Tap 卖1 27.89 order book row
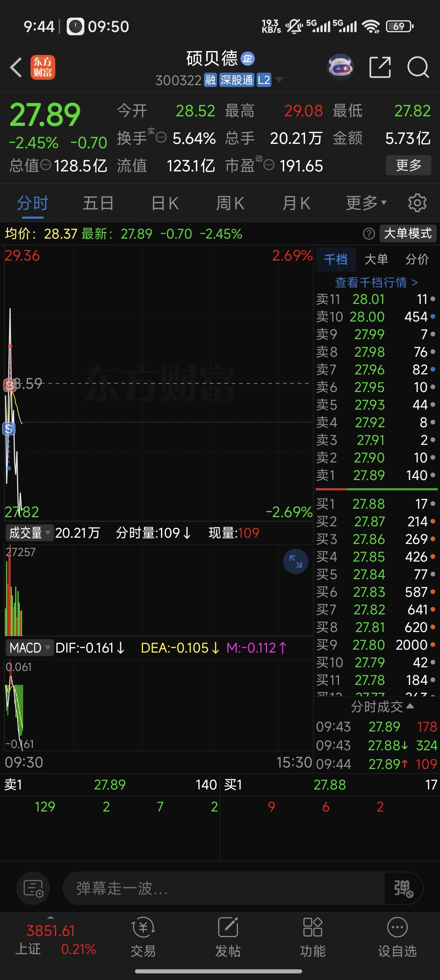The image size is (440, 980). (376, 475)
